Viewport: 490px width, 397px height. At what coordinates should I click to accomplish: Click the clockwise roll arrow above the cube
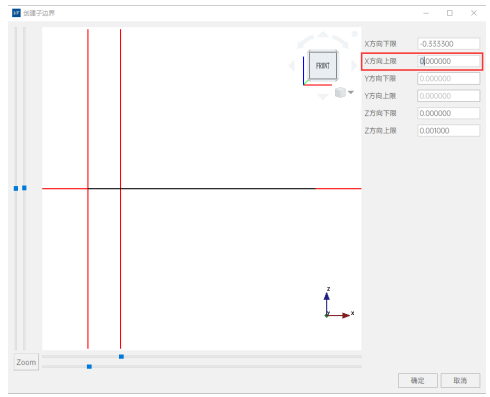341,41
